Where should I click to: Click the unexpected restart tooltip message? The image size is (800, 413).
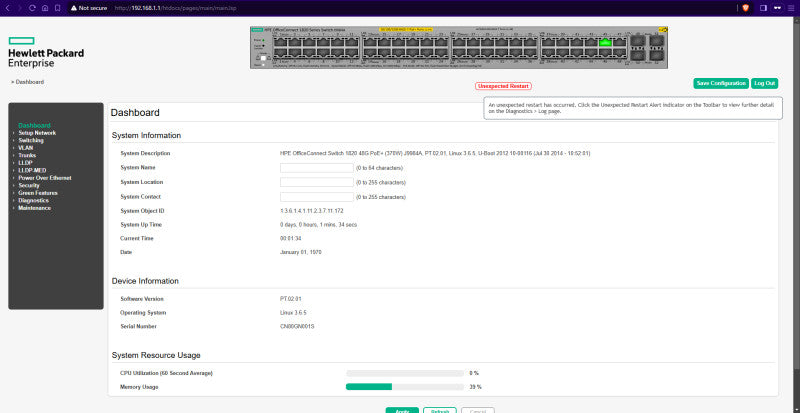[633, 108]
